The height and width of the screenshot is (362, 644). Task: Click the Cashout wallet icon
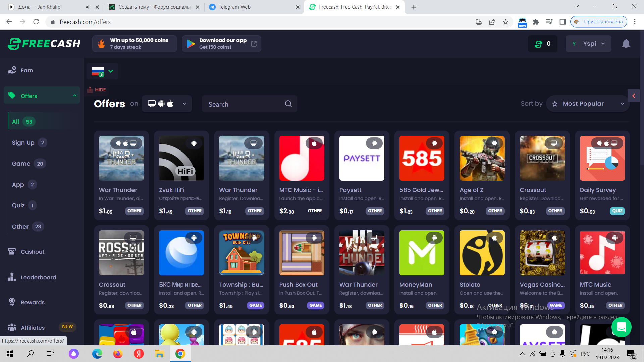tap(12, 251)
